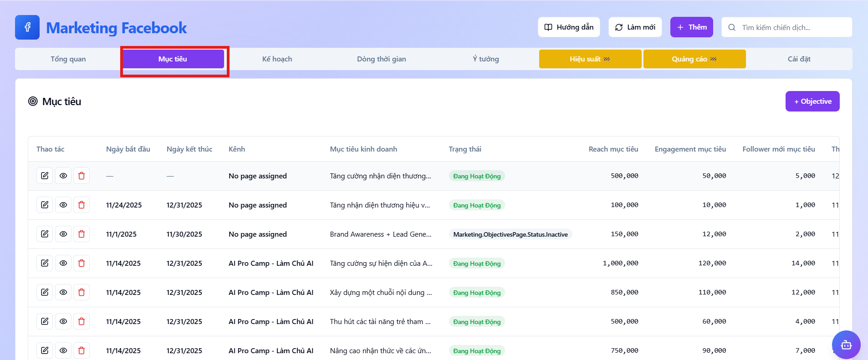The width and height of the screenshot is (868, 360).
Task: Edit the Brand Awareness + Lead Gene... objective
Action: 45,234
